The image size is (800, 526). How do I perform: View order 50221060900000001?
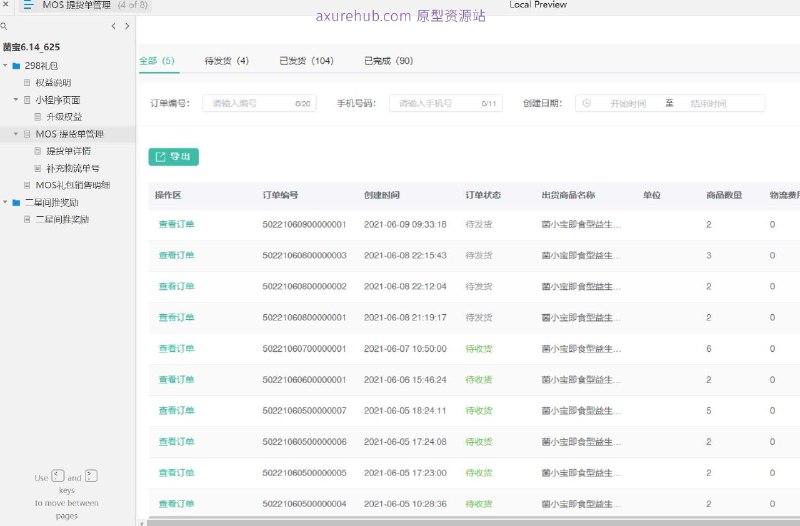(x=177, y=224)
